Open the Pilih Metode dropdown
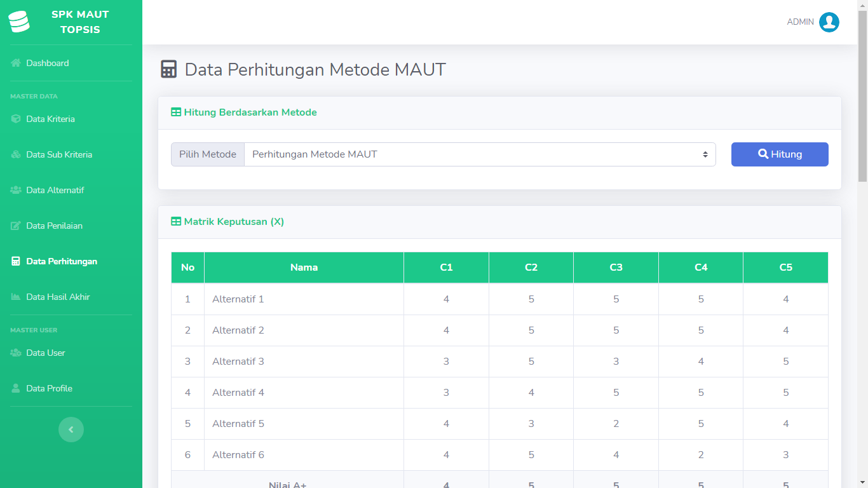This screenshot has width=868, height=488. point(480,154)
